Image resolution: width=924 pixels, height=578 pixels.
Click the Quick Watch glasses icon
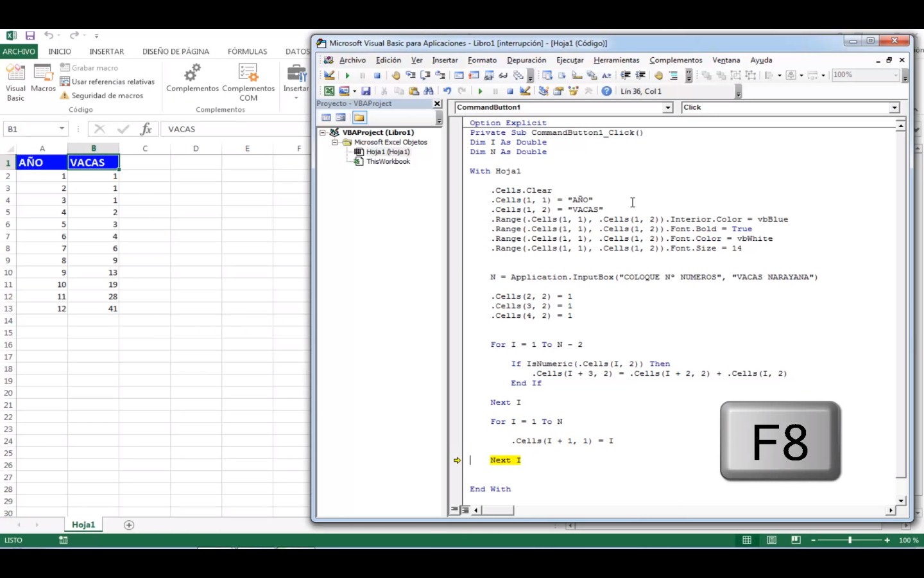tap(503, 75)
